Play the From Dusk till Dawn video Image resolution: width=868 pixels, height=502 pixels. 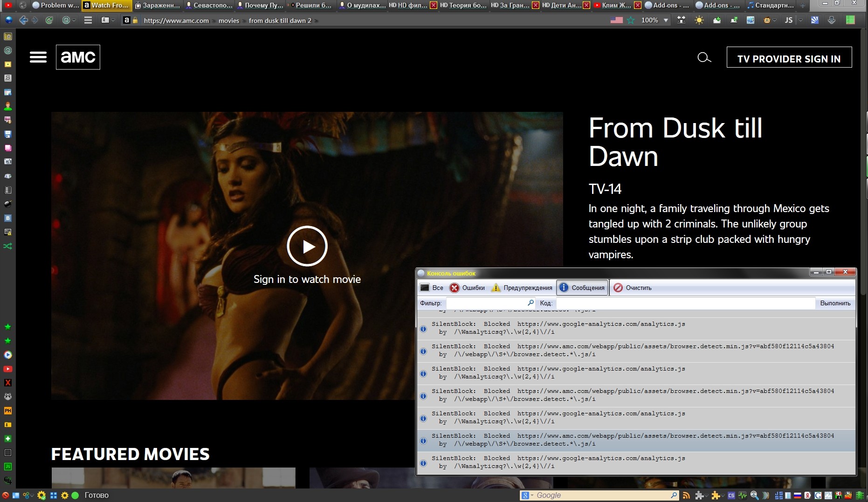[x=307, y=246]
